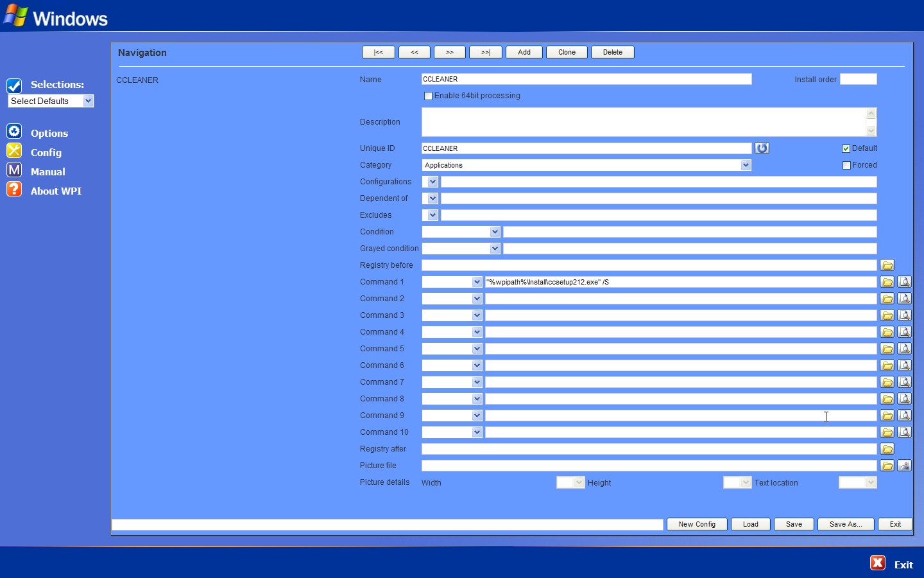The width and height of the screenshot is (924, 578).
Task: Click into the Description text area
Action: (x=644, y=122)
